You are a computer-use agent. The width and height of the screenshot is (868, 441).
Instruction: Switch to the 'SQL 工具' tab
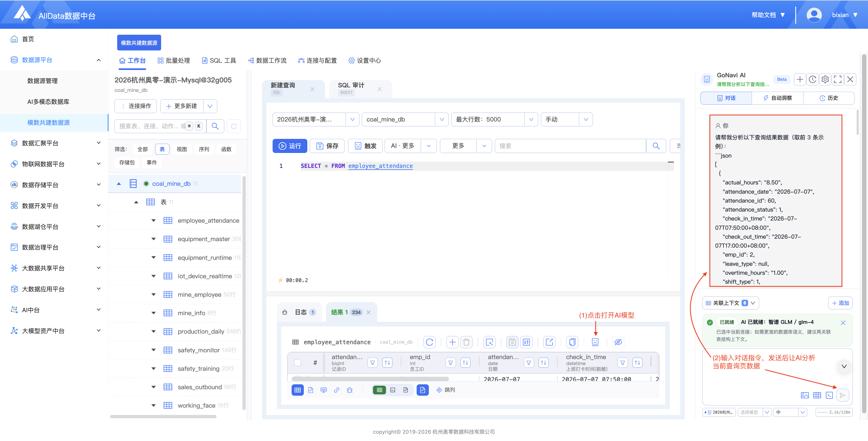[x=219, y=61]
